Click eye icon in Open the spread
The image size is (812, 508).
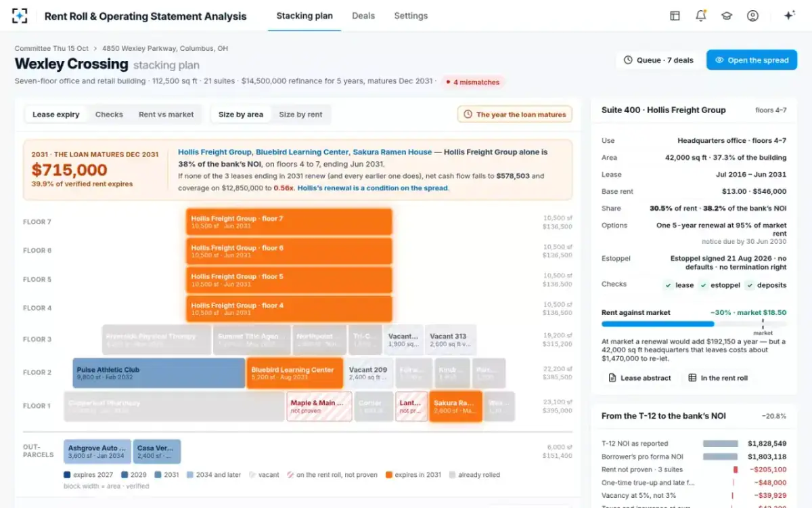click(x=719, y=60)
